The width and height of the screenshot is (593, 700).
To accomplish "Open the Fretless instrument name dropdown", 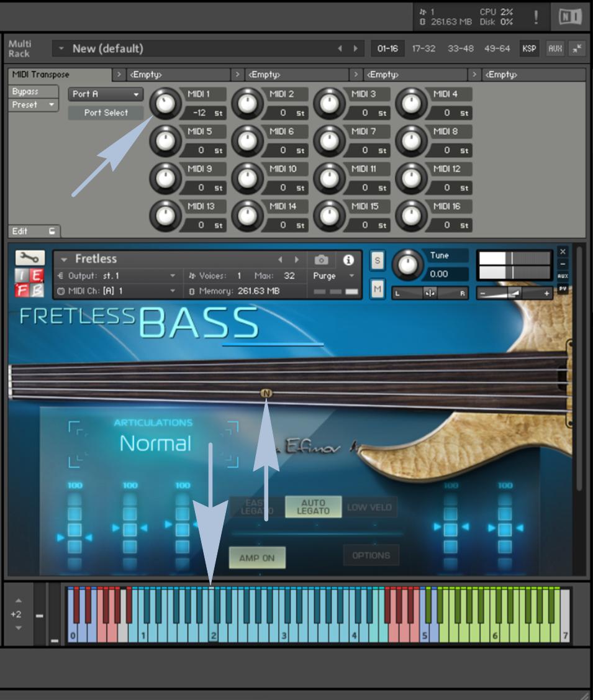I will coord(64,259).
